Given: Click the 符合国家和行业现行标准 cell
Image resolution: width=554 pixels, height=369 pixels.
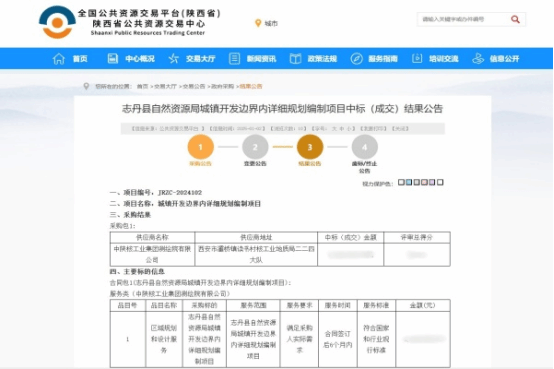Looking at the screenshot, I should (376, 339).
